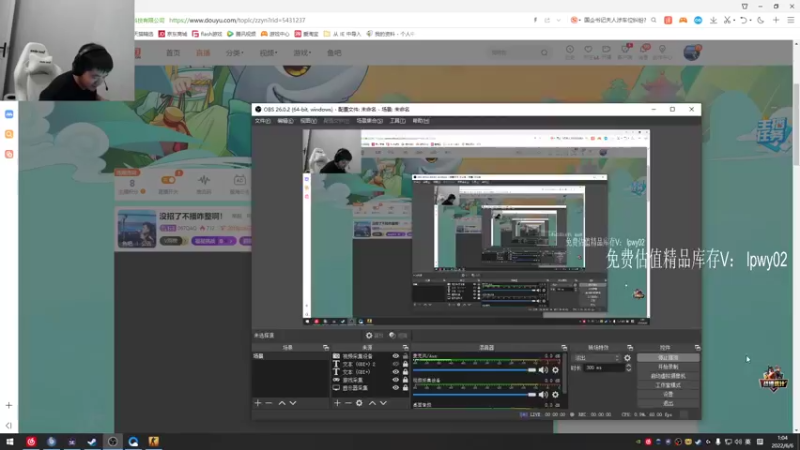Click Exit button in OBS controls

(668, 404)
